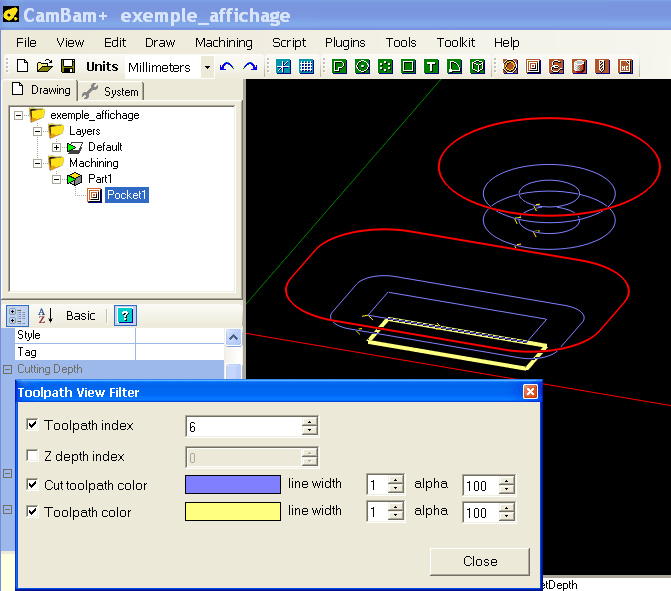Click the NC file machining icon
The height and width of the screenshot is (591, 671).
click(x=625, y=66)
